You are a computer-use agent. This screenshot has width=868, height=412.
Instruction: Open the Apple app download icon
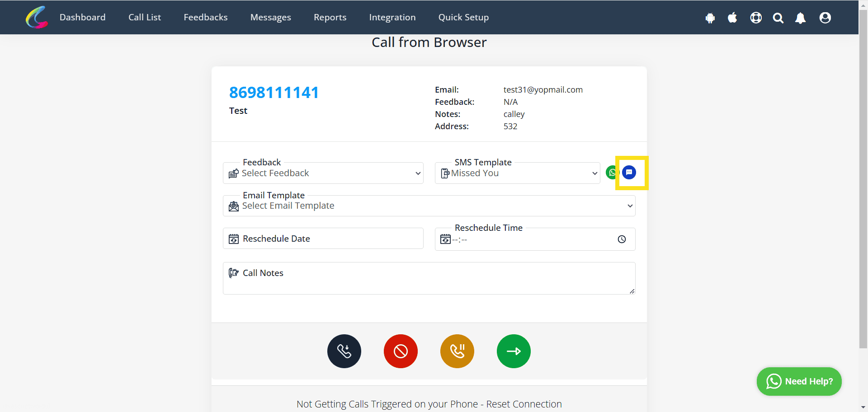[x=732, y=18]
